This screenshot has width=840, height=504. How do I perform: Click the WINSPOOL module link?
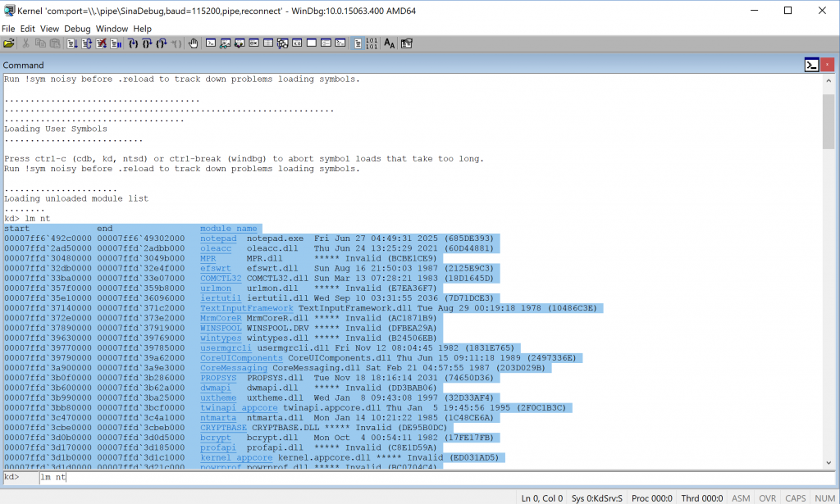pyautogui.click(x=221, y=329)
